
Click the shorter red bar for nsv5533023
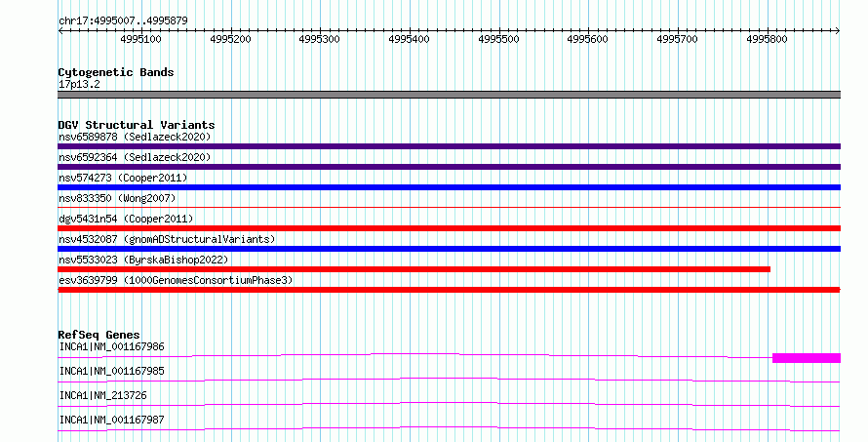click(414, 269)
